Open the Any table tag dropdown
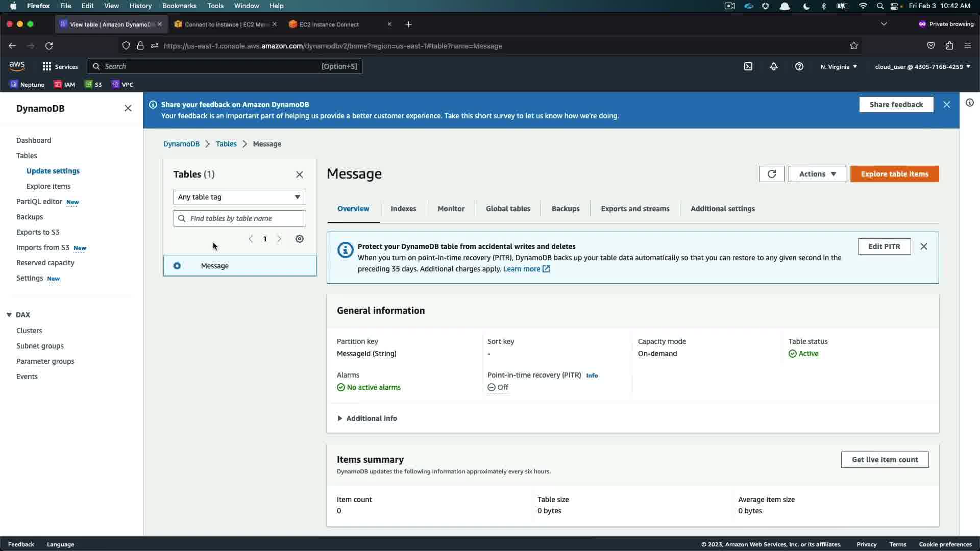This screenshot has height=551, width=980. pyautogui.click(x=239, y=197)
